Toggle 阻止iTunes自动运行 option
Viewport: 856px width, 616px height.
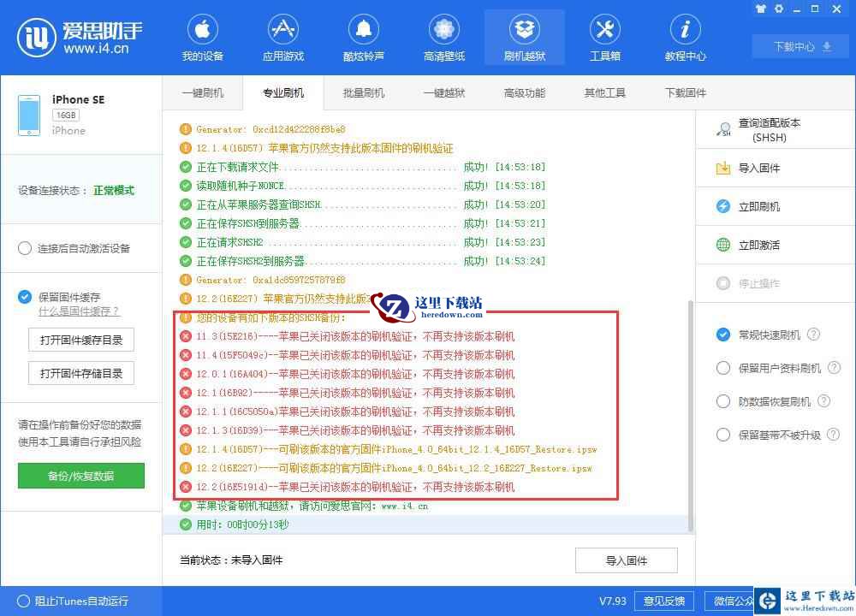pos(23,601)
